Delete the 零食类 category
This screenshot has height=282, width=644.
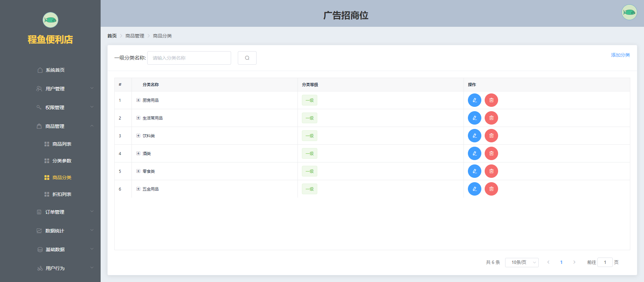tap(491, 171)
